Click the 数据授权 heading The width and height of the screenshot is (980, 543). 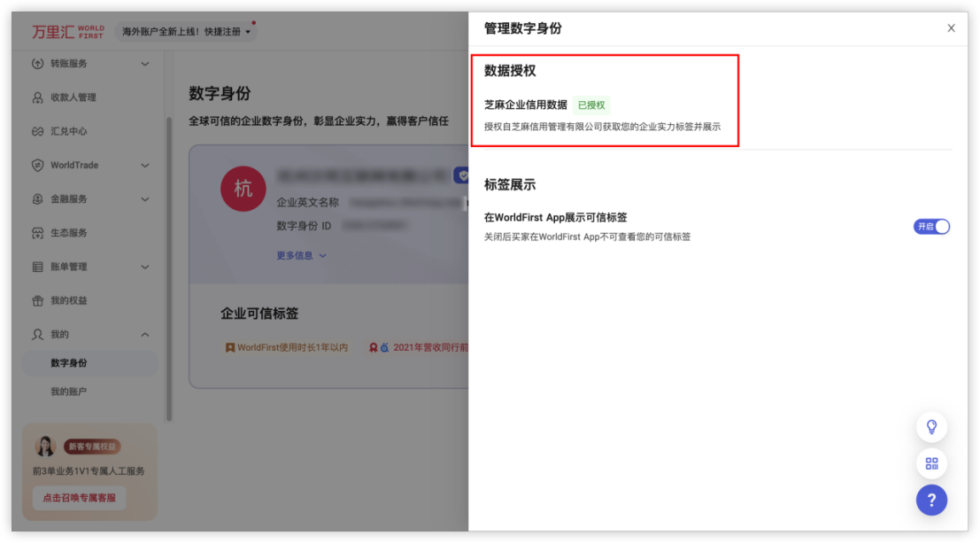coord(510,71)
